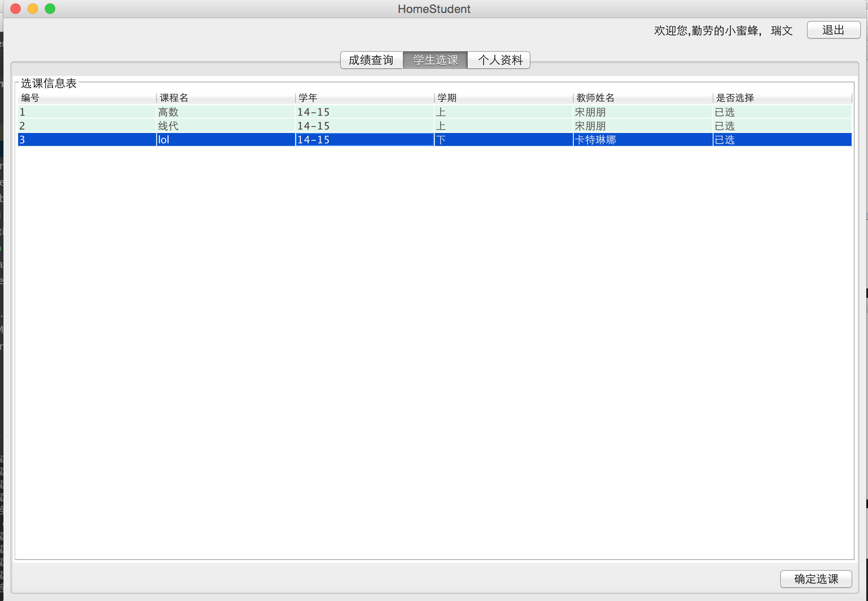Viewport: 868px width, 601px height.
Task: Click the 退出 logout button
Action: (x=833, y=30)
